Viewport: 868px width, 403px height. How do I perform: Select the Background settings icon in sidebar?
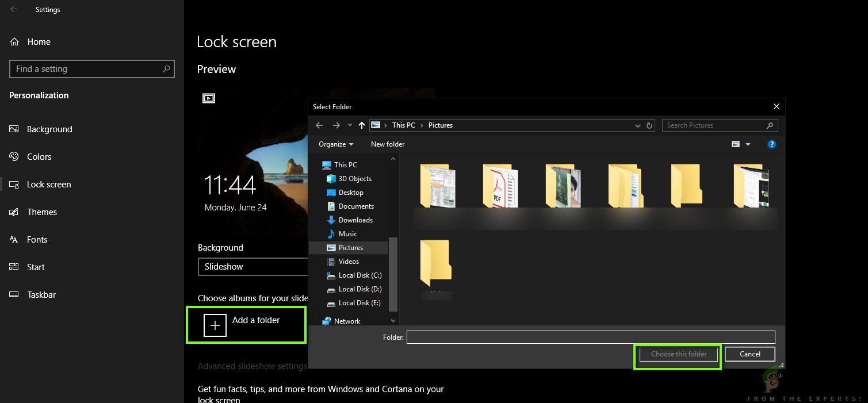tap(14, 129)
